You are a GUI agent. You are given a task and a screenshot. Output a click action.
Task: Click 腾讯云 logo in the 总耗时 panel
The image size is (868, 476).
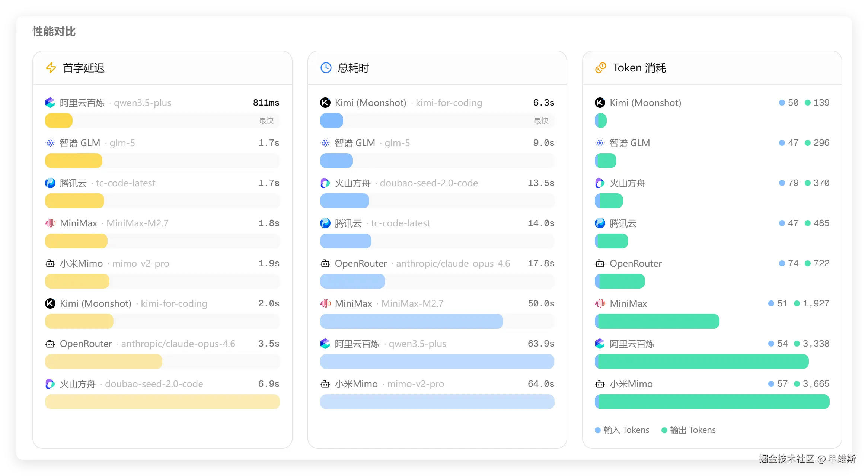[325, 223]
